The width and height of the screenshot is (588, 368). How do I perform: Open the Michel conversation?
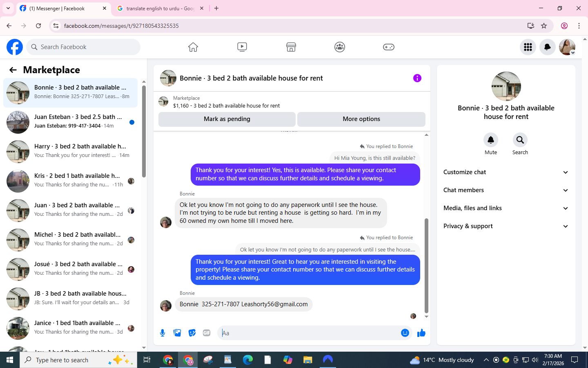pos(70,240)
